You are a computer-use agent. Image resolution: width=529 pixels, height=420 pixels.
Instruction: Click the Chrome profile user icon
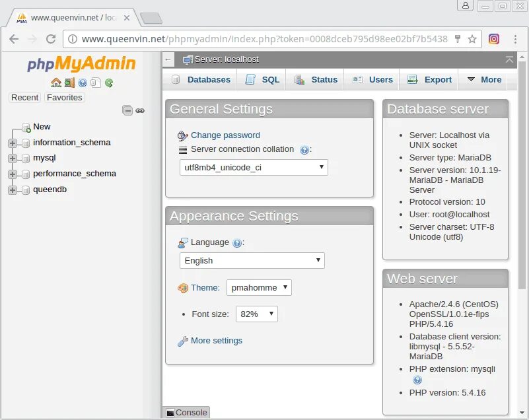point(465,5)
